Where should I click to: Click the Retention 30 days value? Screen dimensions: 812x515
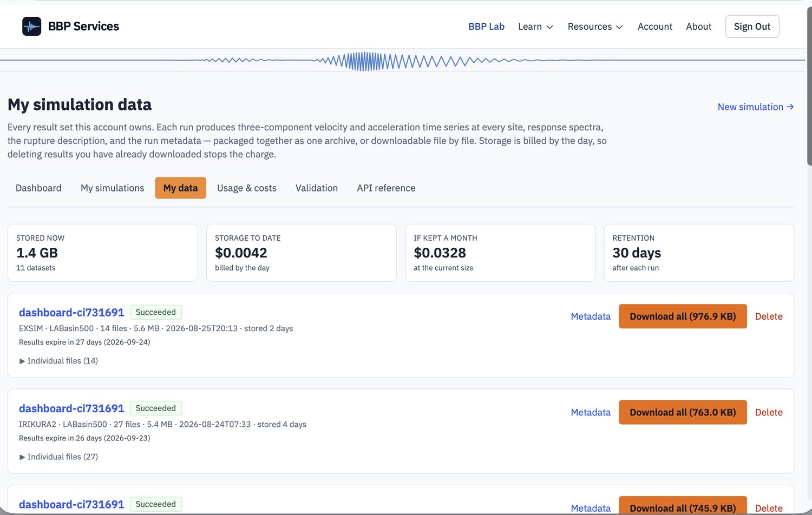click(637, 253)
